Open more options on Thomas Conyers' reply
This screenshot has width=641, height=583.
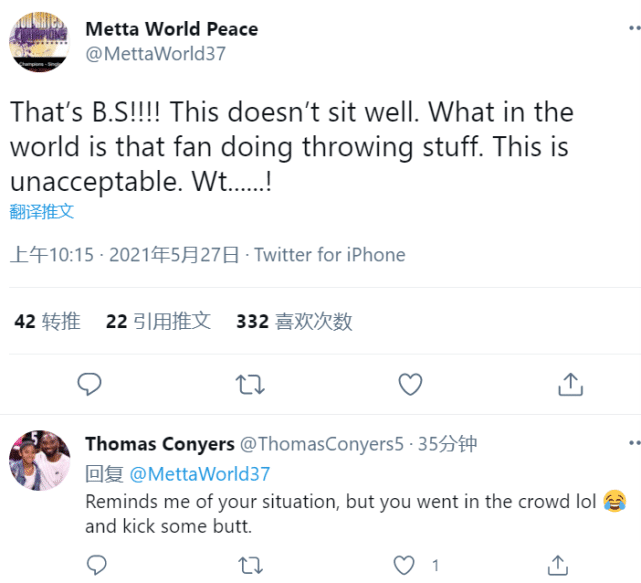[x=633, y=441]
